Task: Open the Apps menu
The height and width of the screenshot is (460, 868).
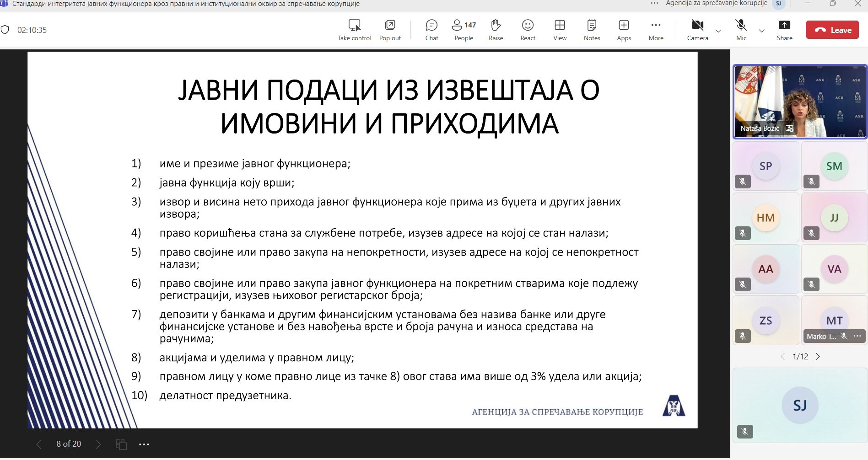Action: tap(624, 30)
